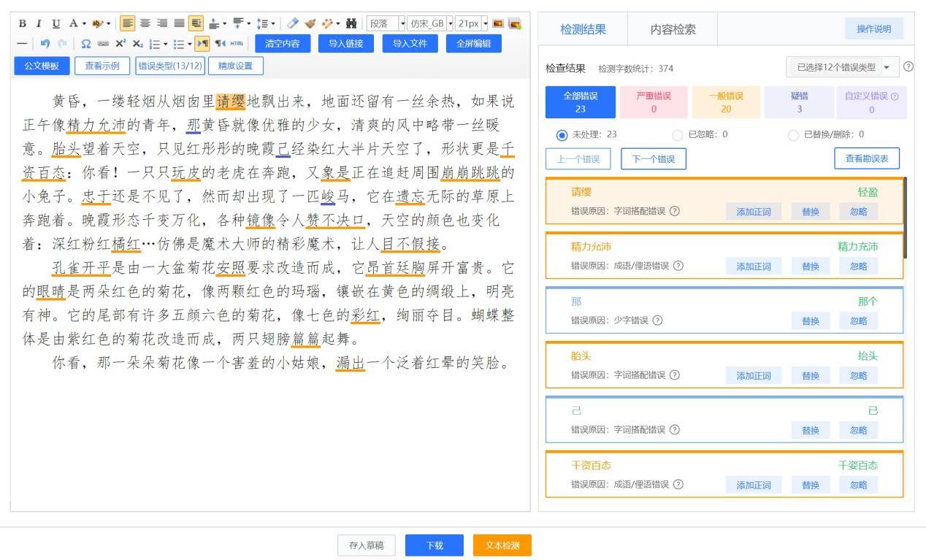926x560 pixels.
Task: Open the font color picker arrow
Action: click(x=84, y=23)
